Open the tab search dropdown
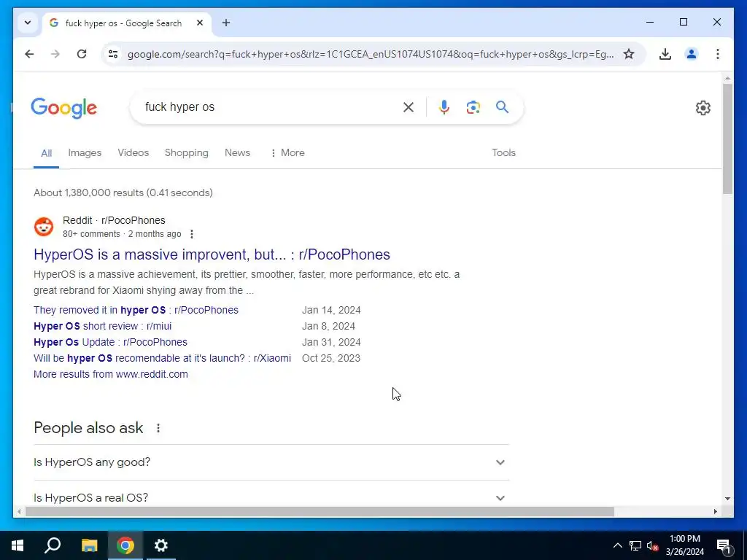Image resolution: width=747 pixels, height=560 pixels. (28, 23)
